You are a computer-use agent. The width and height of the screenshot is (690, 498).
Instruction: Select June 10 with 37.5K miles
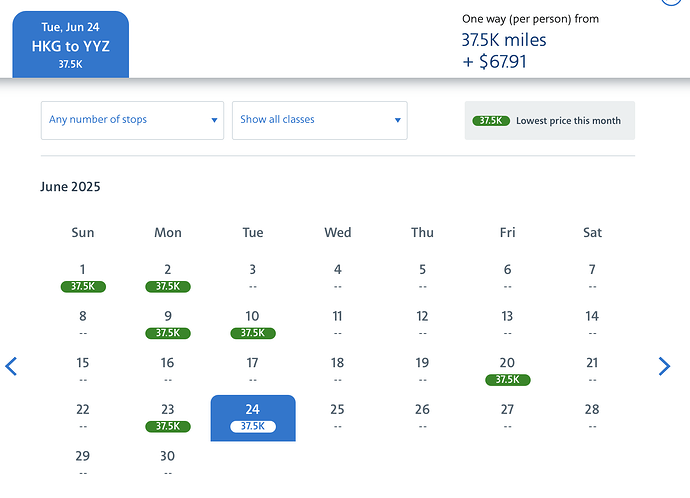click(x=253, y=324)
